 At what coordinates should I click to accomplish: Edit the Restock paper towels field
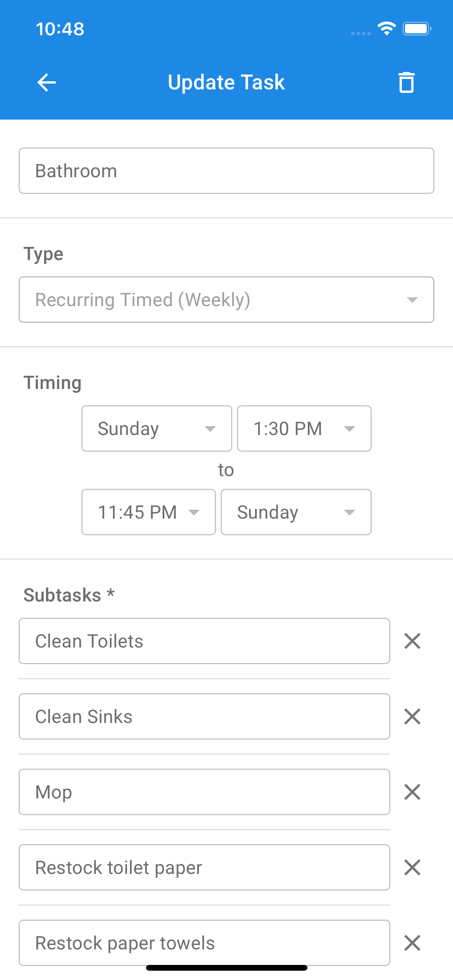(204, 943)
